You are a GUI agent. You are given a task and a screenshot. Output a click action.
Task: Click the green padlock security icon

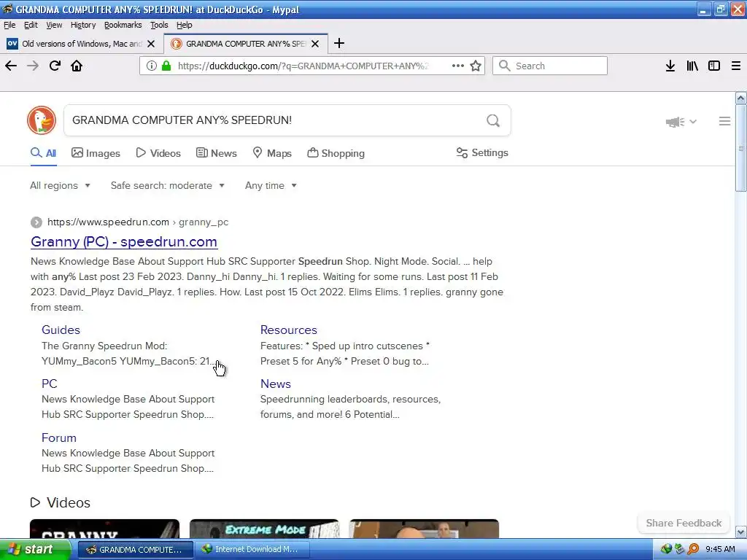(166, 66)
